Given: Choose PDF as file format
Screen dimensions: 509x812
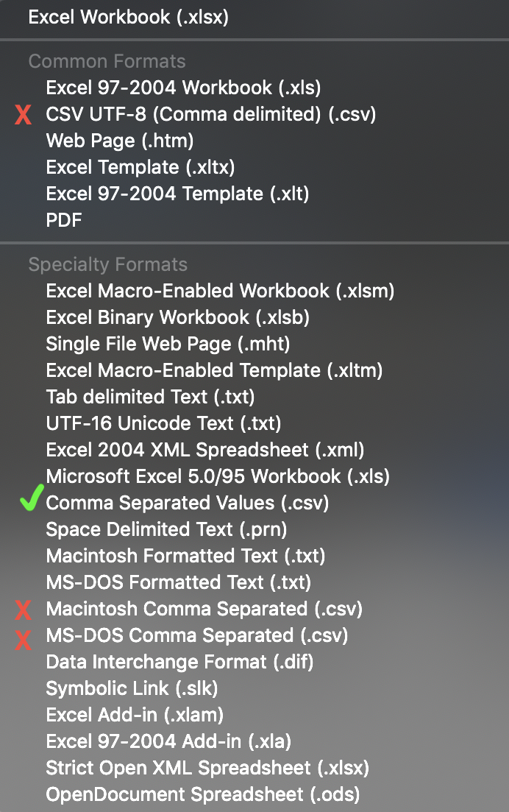Looking at the screenshot, I should (64, 220).
